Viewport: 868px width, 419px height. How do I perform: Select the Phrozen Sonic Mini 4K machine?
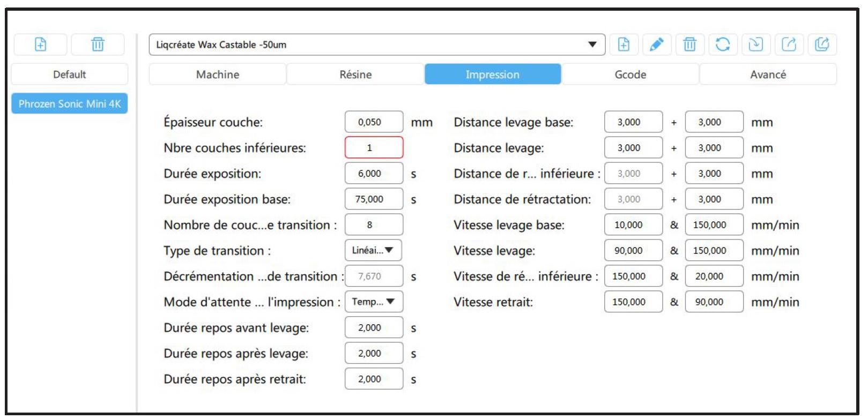tap(70, 103)
